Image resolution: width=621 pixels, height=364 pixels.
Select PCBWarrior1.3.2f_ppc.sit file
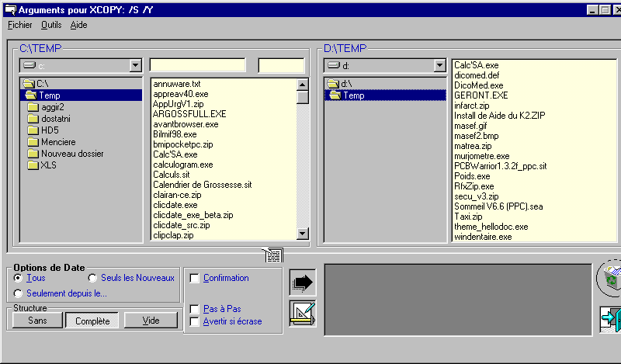pos(500,166)
